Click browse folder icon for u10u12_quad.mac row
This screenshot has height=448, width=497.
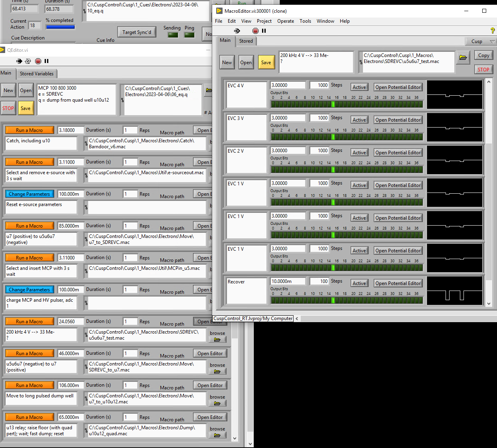pos(217,435)
